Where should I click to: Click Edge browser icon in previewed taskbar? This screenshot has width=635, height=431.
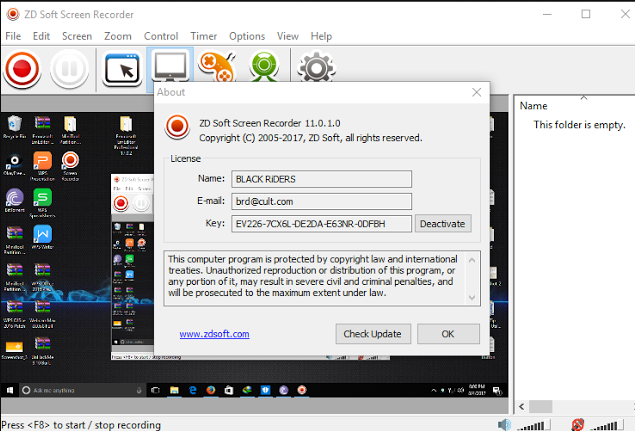[193, 390]
